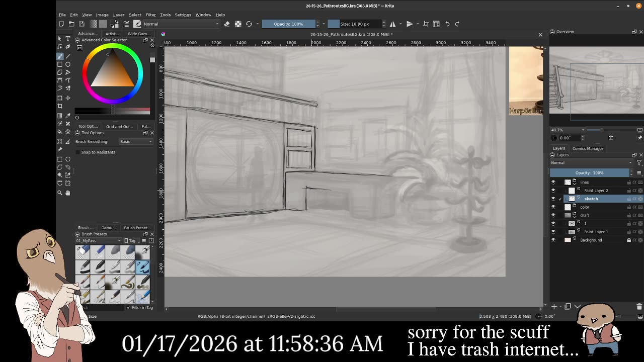Unlock the Background layer lock

tap(628, 240)
